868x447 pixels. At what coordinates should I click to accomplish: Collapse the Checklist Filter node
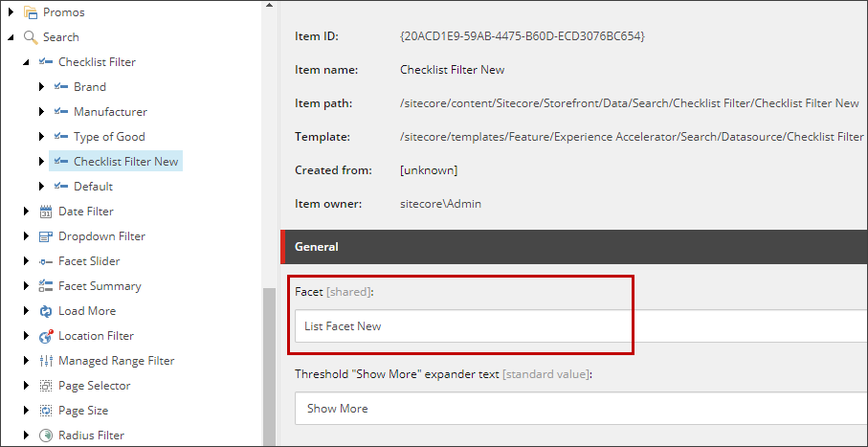26,62
